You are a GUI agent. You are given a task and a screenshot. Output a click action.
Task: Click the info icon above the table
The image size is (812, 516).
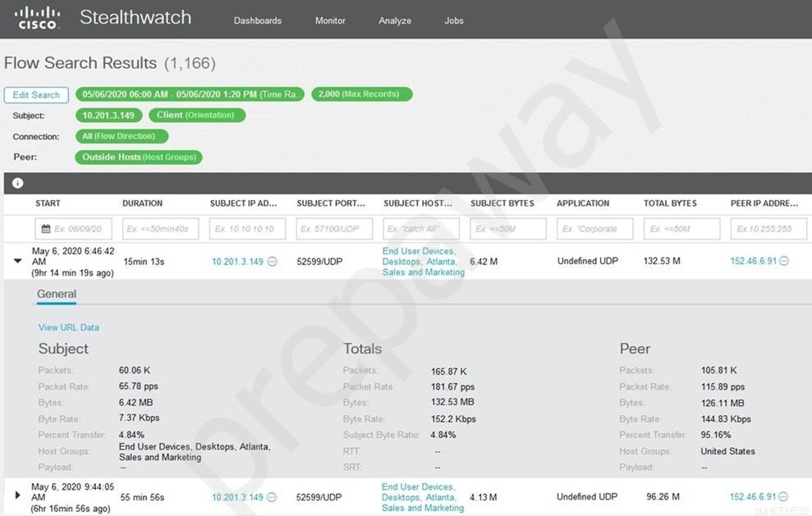pyautogui.click(x=17, y=183)
